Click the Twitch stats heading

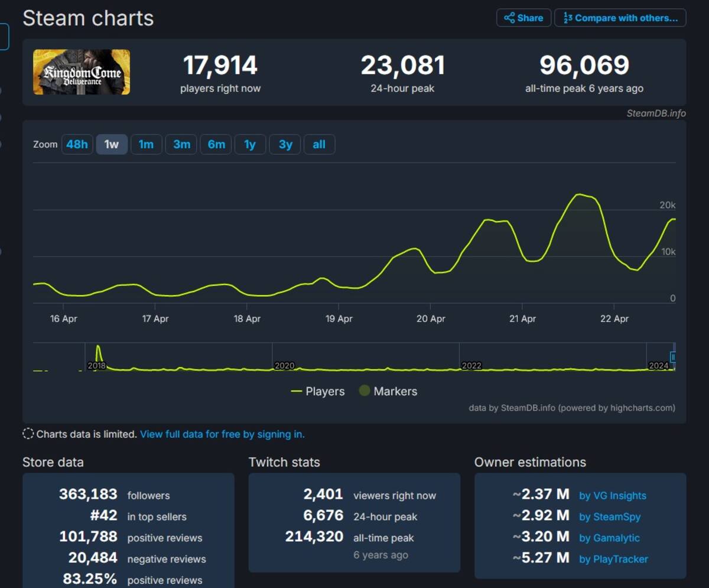pos(284,462)
